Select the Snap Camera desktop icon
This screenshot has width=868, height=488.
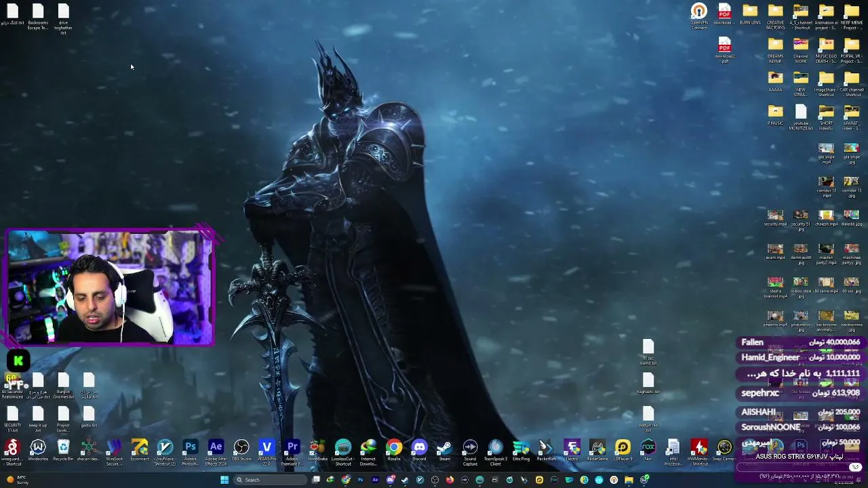coord(724,451)
